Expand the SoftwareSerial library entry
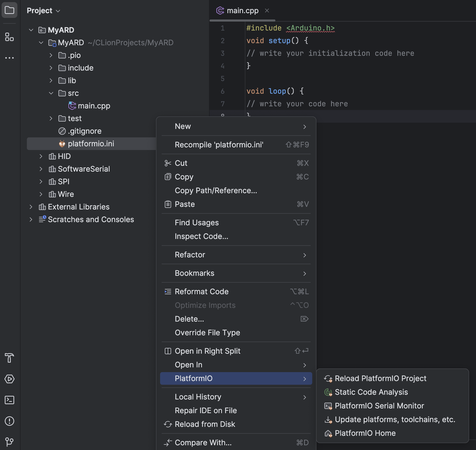 pyautogui.click(x=41, y=169)
